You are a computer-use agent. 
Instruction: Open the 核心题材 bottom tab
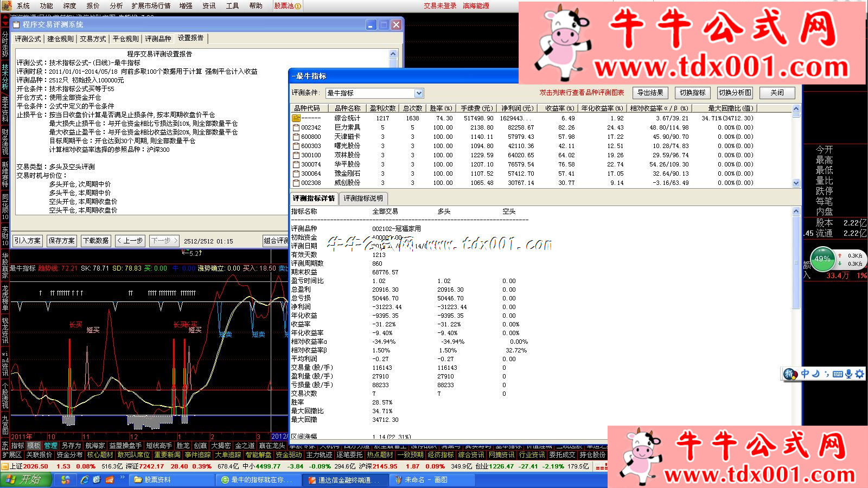pyautogui.click(x=100, y=455)
